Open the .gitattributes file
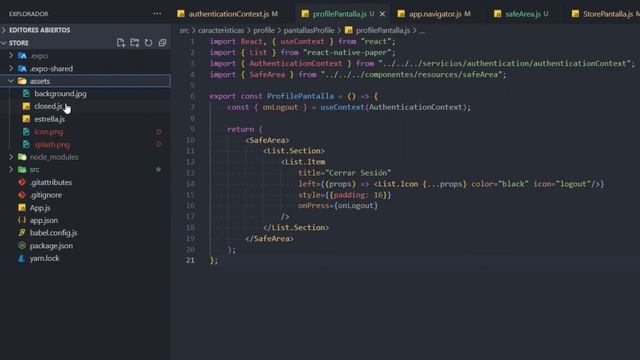The width and height of the screenshot is (640, 360). 51,182
